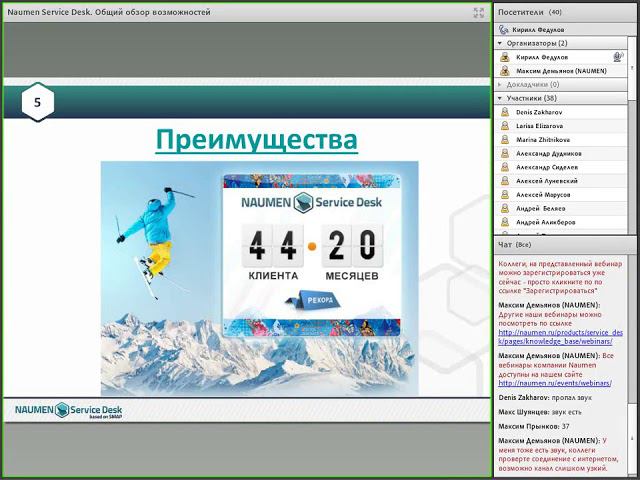The image size is (640, 480).
Task: Select the name Кирилл Федулов under Организаторы
Action: coord(542,57)
